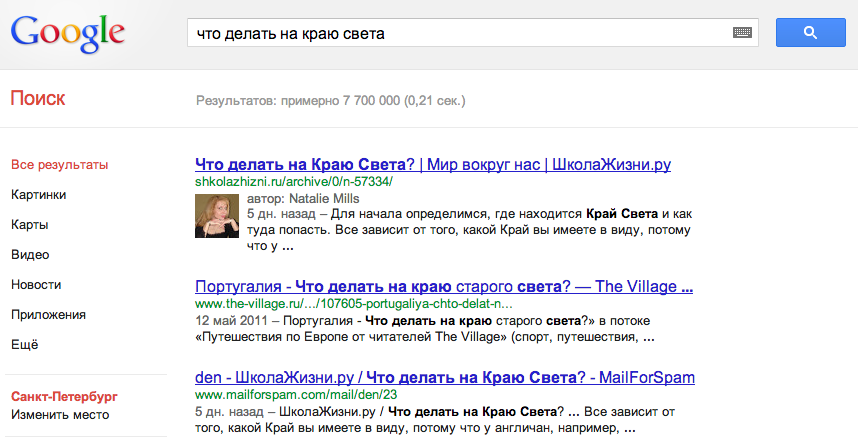Switch to Картинки results
This screenshot has width=858, height=444.
pyautogui.click(x=38, y=195)
